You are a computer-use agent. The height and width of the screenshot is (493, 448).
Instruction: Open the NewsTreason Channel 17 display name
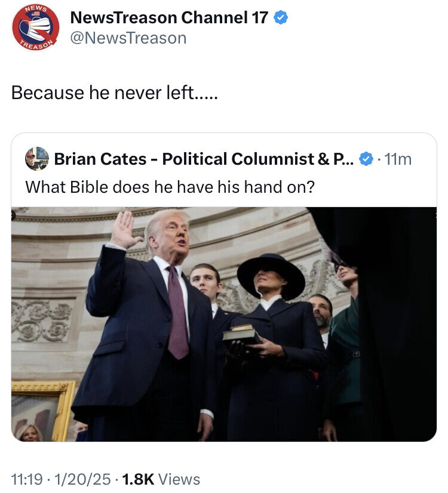(x=169, y=18)
